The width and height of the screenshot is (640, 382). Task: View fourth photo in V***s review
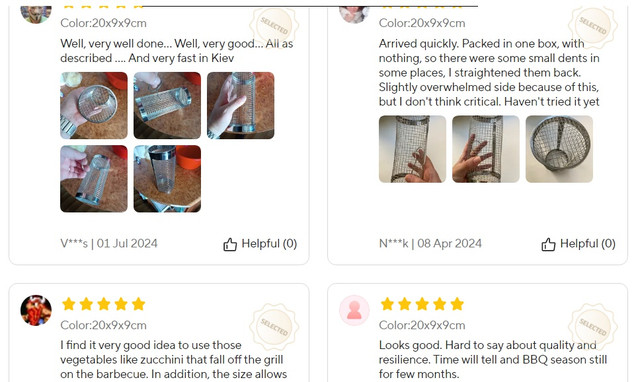pos(94,179)
